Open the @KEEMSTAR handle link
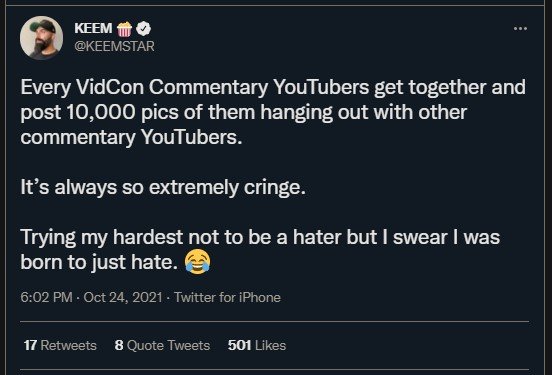This screenshot has width=552, height=375. point(114,46)
